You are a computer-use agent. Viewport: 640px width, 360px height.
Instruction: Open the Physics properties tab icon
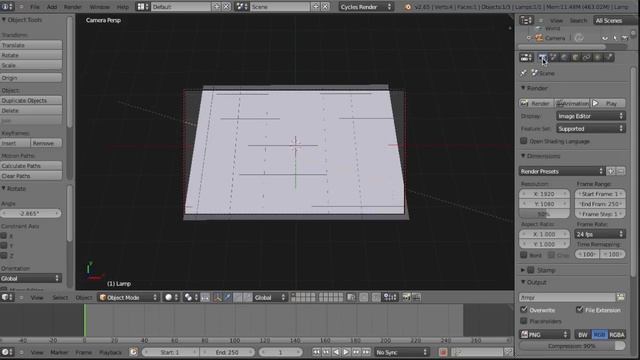click(x=609, y=58)
